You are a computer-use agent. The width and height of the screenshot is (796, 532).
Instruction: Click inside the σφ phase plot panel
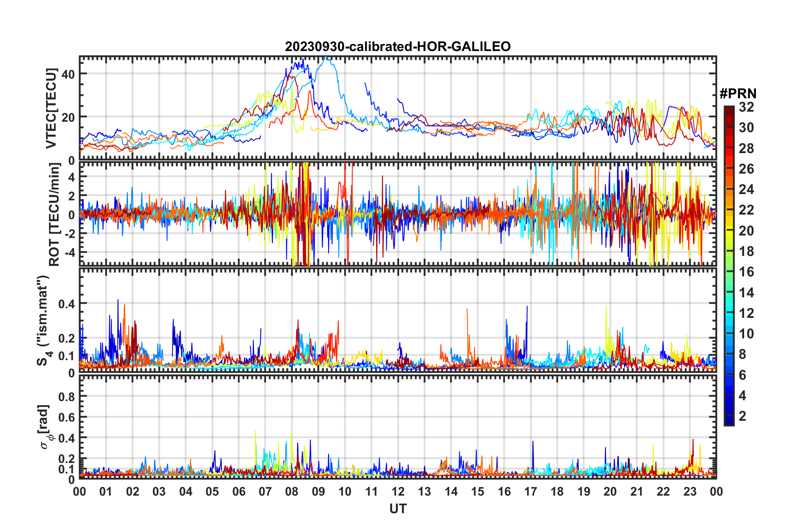(398, 426)
